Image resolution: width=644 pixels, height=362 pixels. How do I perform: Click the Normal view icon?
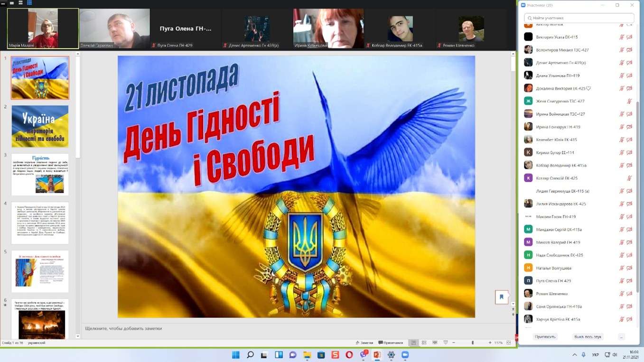pos(414,343)
